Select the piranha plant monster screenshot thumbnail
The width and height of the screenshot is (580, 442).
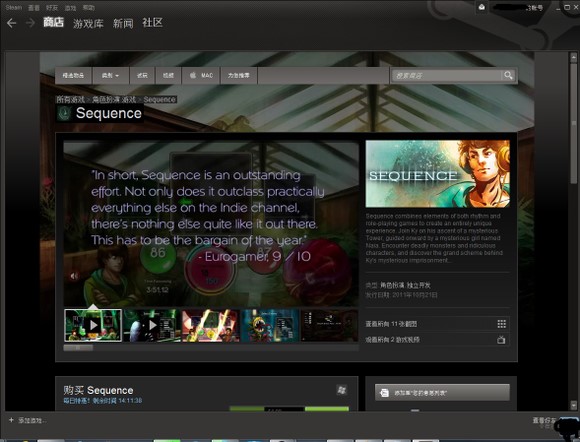(270, 325)
